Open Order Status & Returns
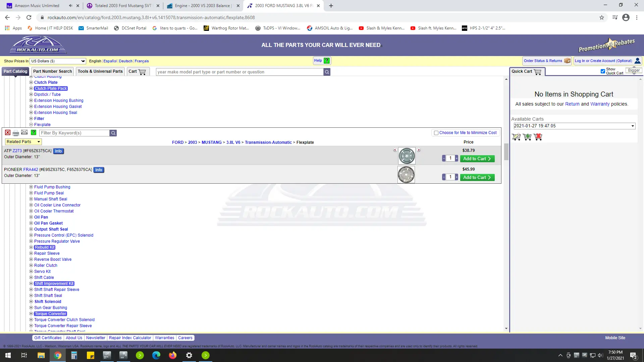This screenshot has height=362, width=644. point(547,61)
